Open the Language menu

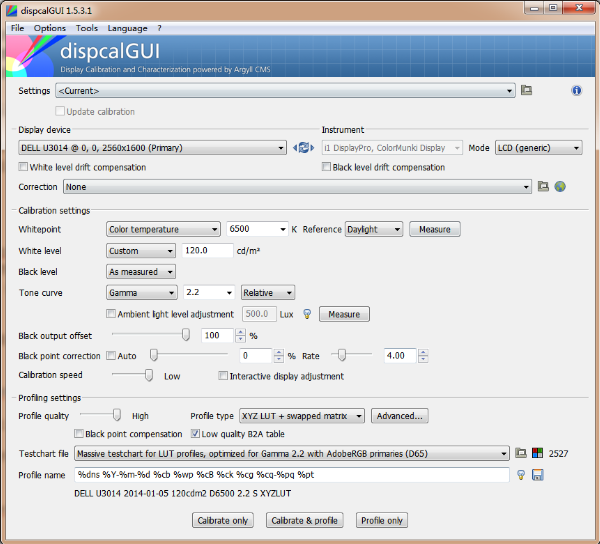[x=127, y=28]
